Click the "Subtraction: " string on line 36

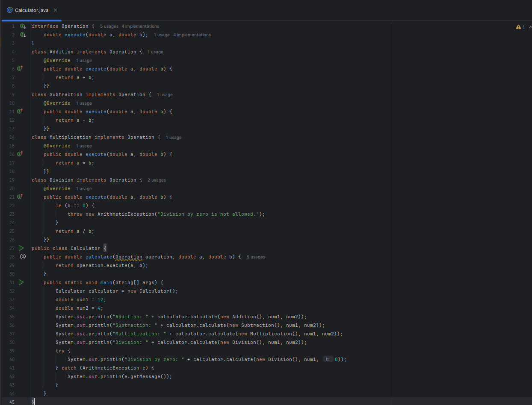coord(135,325)
